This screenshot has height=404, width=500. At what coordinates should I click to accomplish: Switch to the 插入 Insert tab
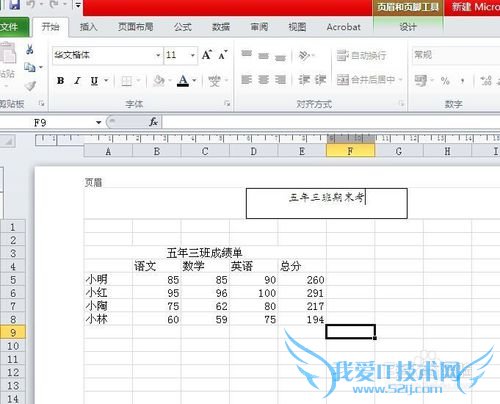pos(88,27)
